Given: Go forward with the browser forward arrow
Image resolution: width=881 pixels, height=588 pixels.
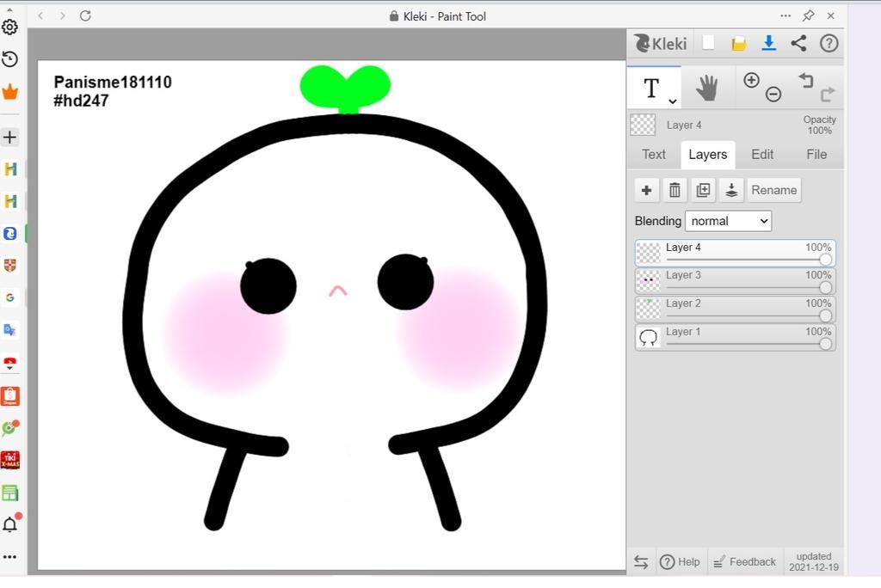Looking at the screenshot, I should [62, 15].
